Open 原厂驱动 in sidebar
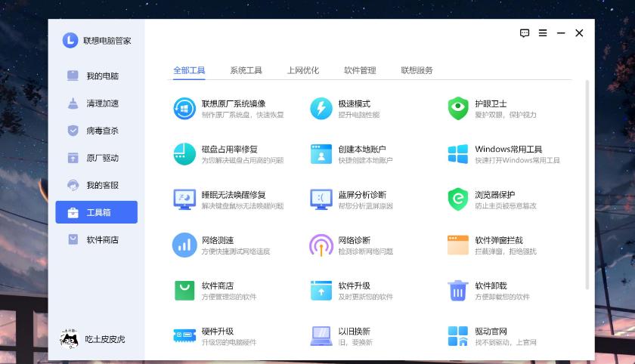This screenshot has width=635, height=364. point(97,158)
